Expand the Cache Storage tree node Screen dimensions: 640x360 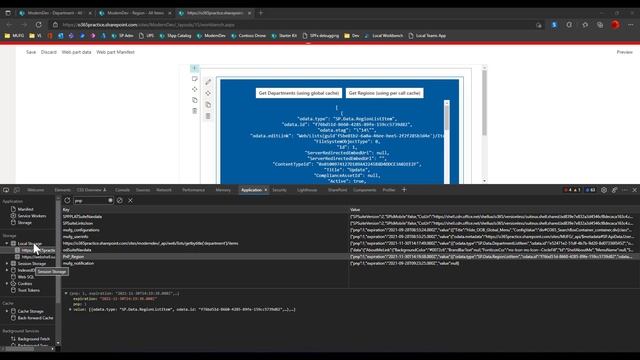pos(7,311)
